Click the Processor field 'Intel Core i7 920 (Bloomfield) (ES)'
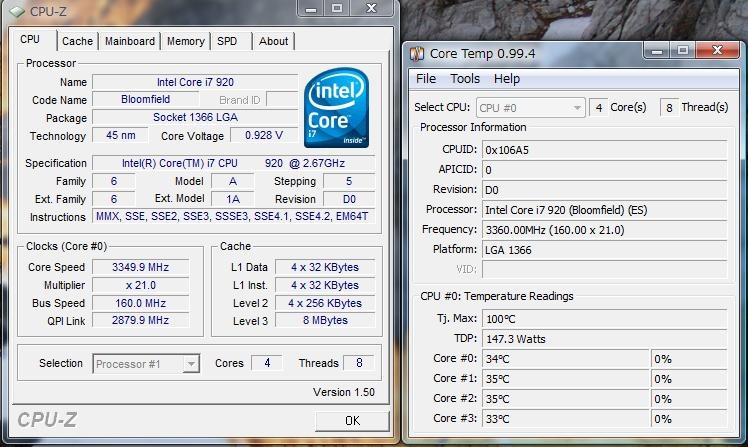The height and width of the screenshot is (447, 748). [604, 210]
